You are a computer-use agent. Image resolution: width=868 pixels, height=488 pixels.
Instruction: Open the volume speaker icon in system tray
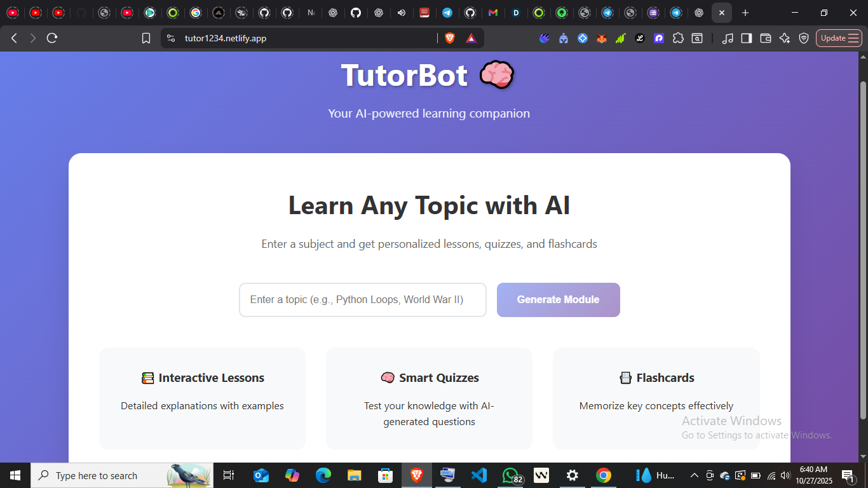(x=785, y=475)
